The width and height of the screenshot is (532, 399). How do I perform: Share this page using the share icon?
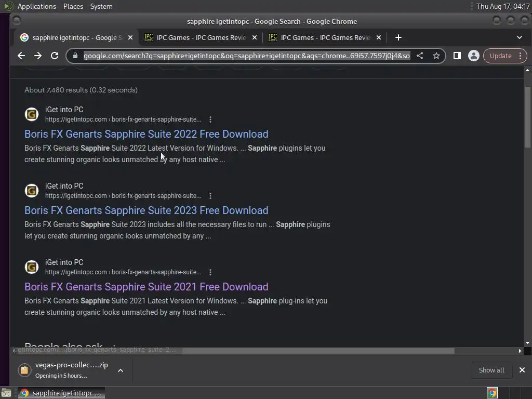pyautogui.click(x=420, y=56)
